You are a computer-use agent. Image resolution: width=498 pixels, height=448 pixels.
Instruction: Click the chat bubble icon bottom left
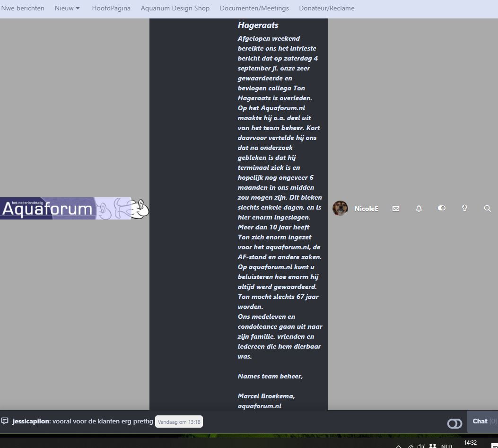pyautogui.click(x=6, y=421)
